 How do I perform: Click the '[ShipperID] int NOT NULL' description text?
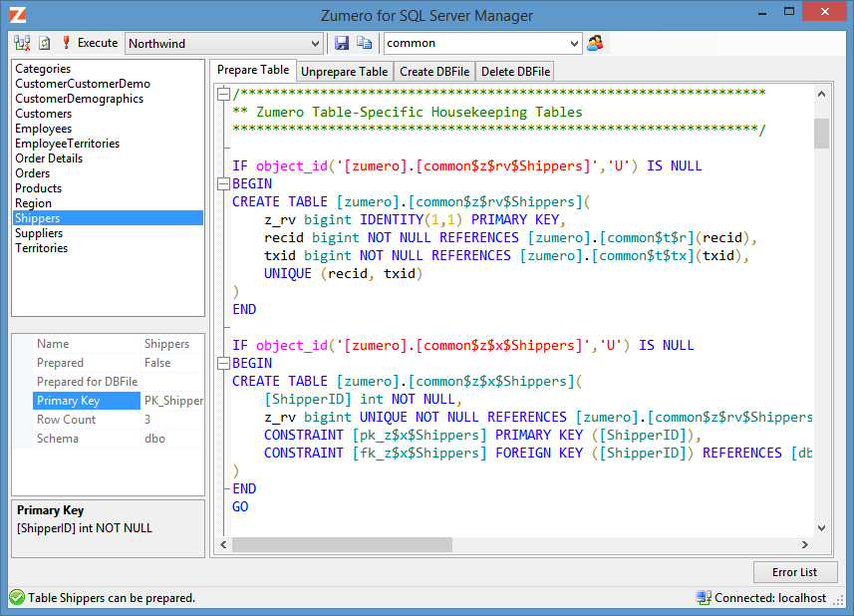tap(85, 528)
